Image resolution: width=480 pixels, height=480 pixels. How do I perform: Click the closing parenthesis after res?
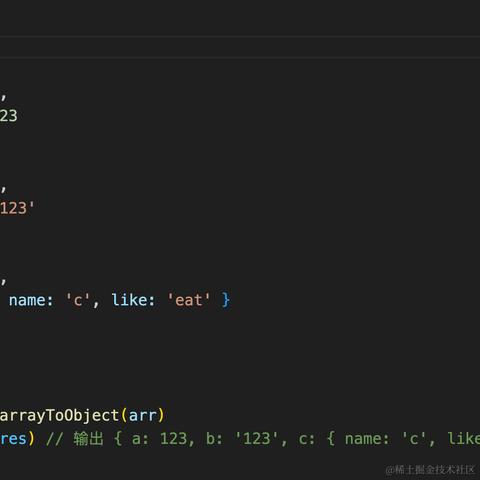pos(31,439)
